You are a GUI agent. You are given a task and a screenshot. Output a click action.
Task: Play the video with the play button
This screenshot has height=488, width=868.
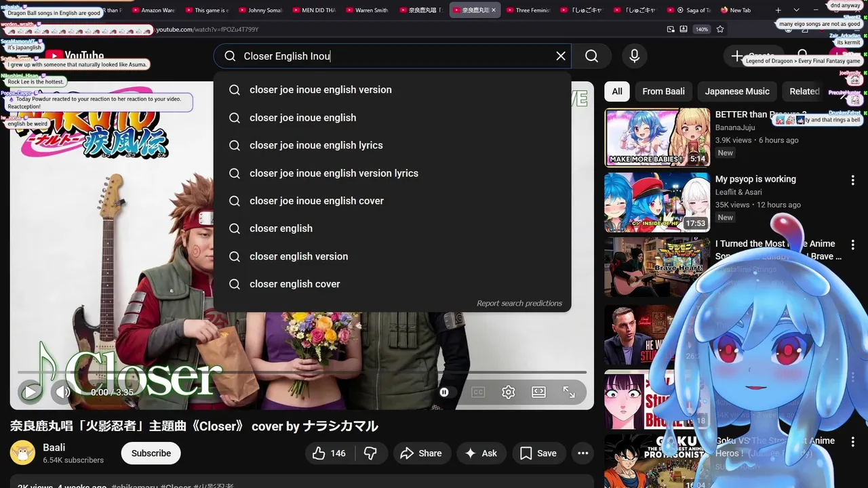pos(31,392)
